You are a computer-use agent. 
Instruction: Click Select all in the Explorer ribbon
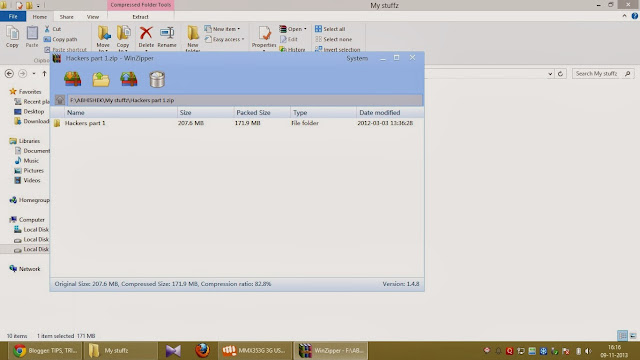click(x=330, y=29)
